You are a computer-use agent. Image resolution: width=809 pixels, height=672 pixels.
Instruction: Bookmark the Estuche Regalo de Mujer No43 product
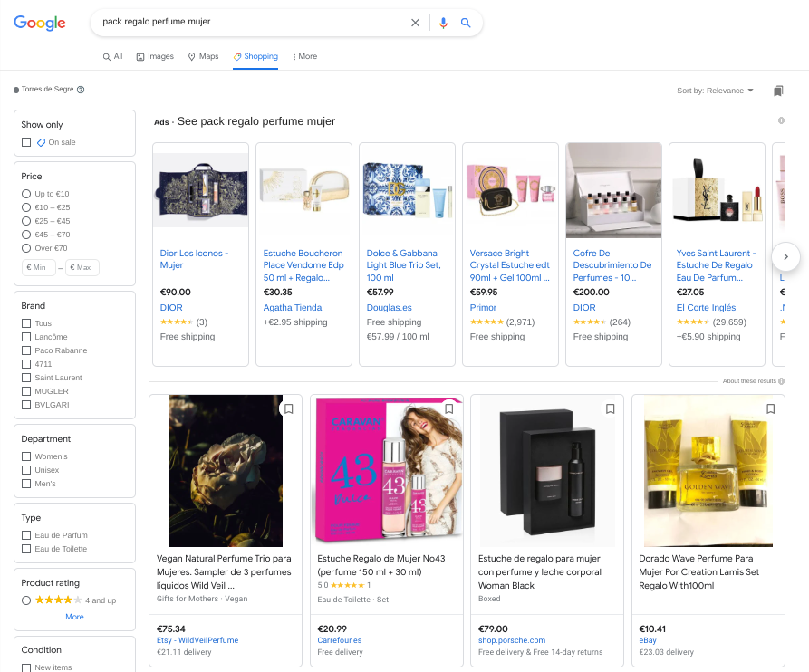449,409
